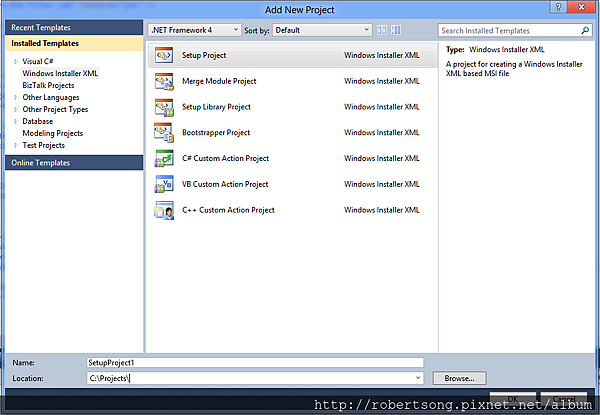Click 'Windows Installer XML' type in Merge Module row
The width and height of the screenshot is (600, 415).
[x=382, y=81]
